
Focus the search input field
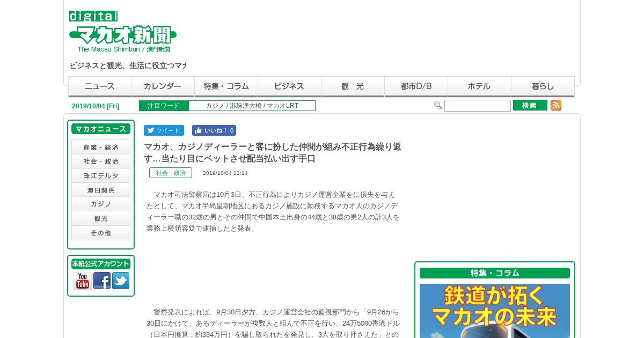[x=478, y=106]
